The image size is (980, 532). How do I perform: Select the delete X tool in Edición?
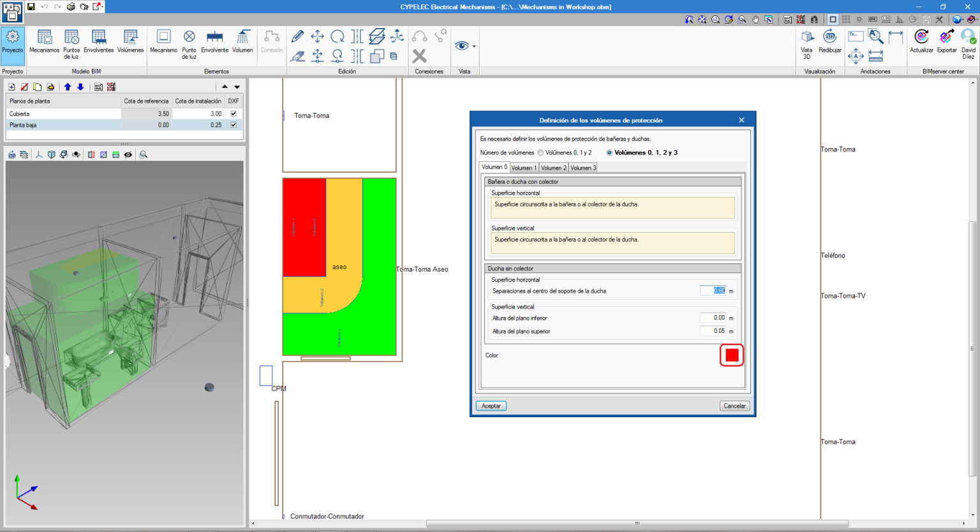pyautogui.click(x=419, y=56)
